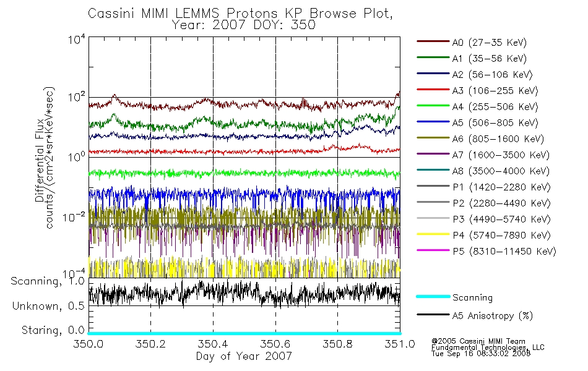Click the P5 (8310-11450 KeV) legend label
The height and width of the screenshot is (371, 588).
pos(504,252)
